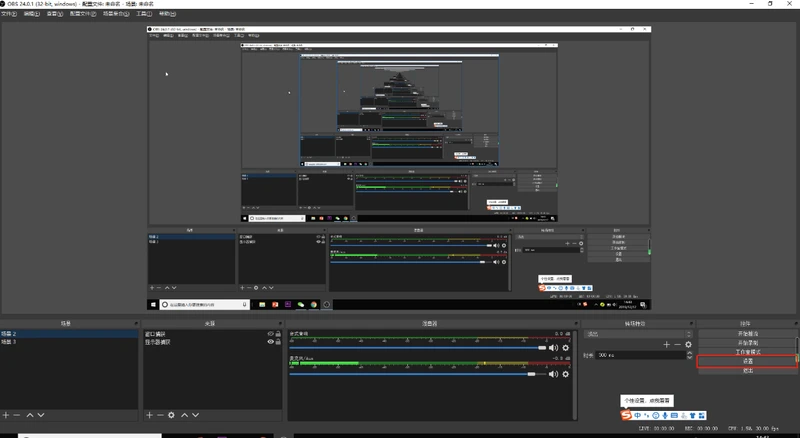The height and width of the screenshot is (438, 800).
Task: Open the Sogou toolbox grid icon
Action: click(702, 416)
